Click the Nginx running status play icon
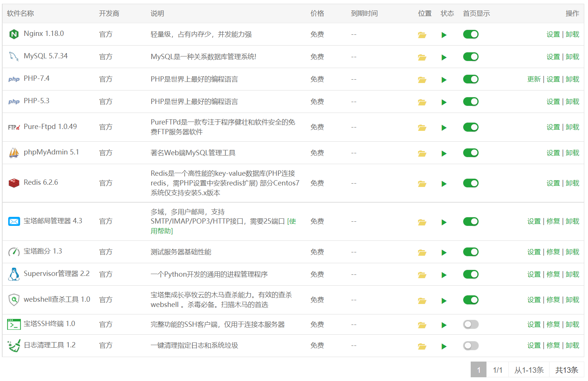Screen dimensions: 588x381 coord(444,35)
